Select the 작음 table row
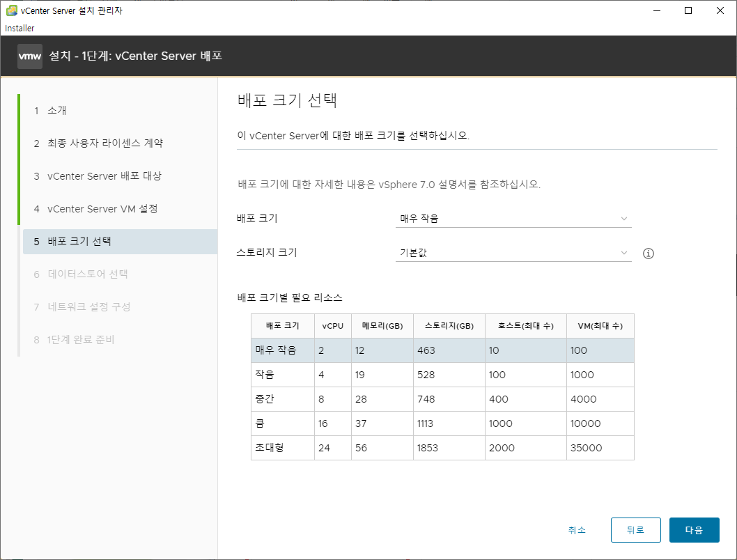 point(442,375)
